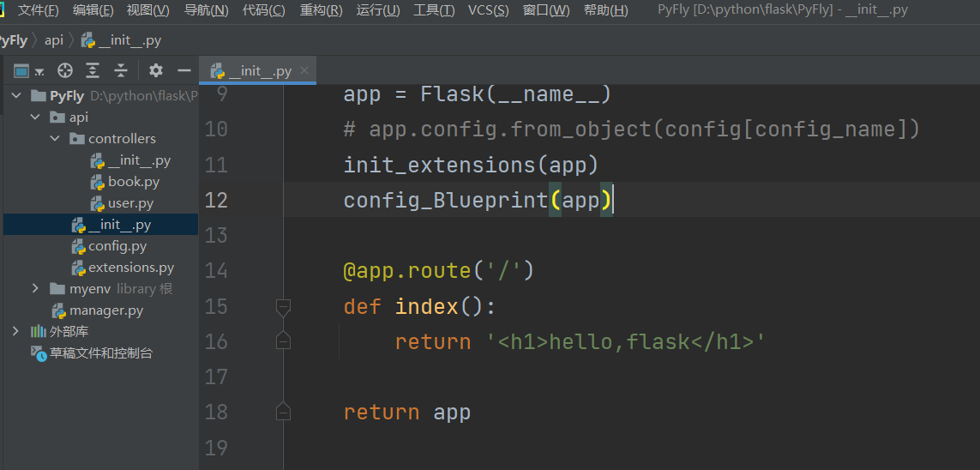Click the commented app.config line
980x470 pixels.
632,130
